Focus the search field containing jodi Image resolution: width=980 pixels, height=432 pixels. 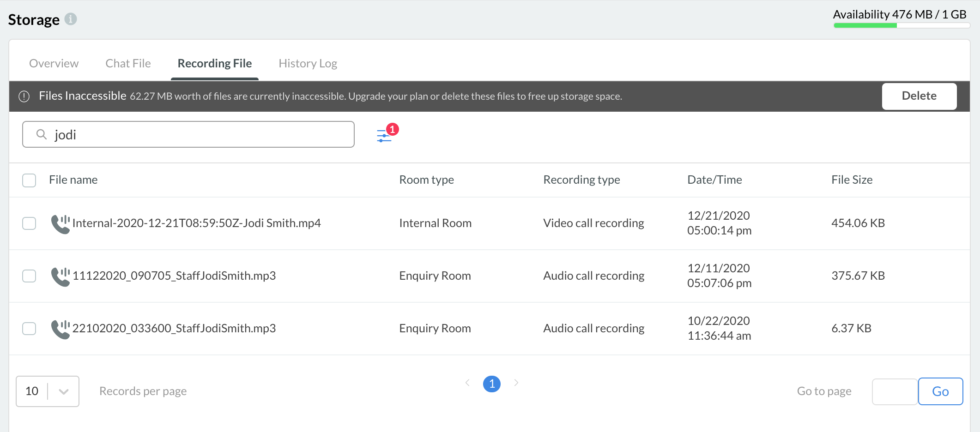click(188, 134)
